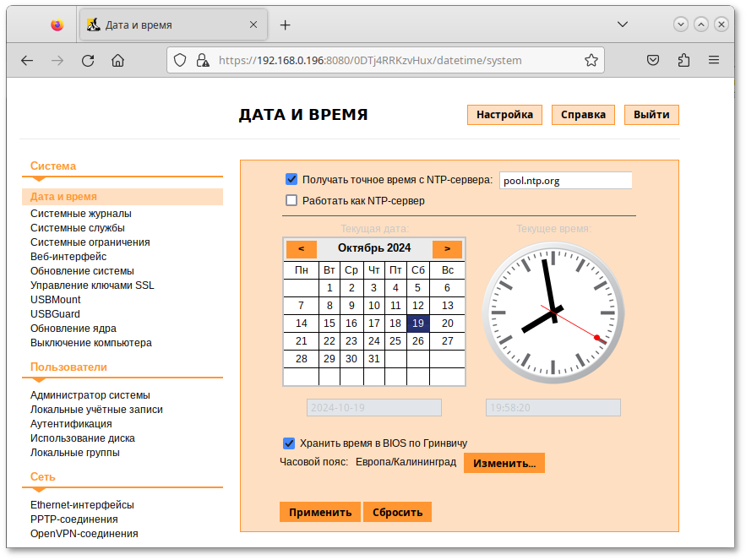This screenshot has width=746, height=560.
Task: Click the tracking protection shield in address bar
Action: (x=178, y=60)
